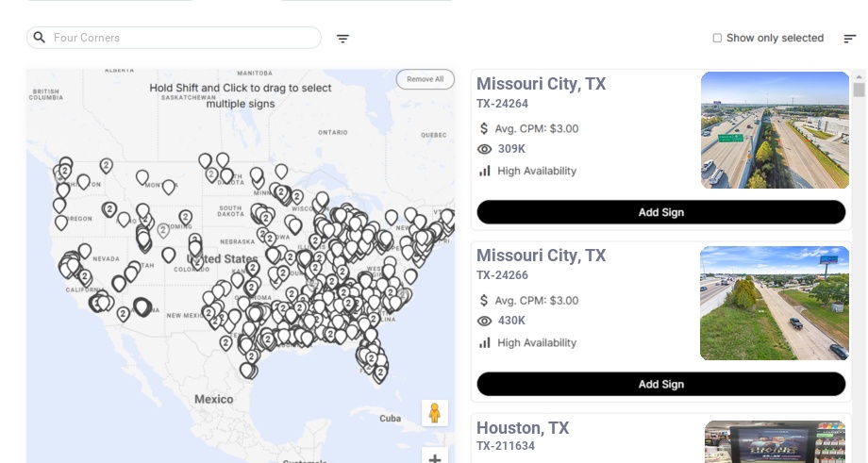Click the search magnifier icon
The image size is (868, 463).
[40, 38]
